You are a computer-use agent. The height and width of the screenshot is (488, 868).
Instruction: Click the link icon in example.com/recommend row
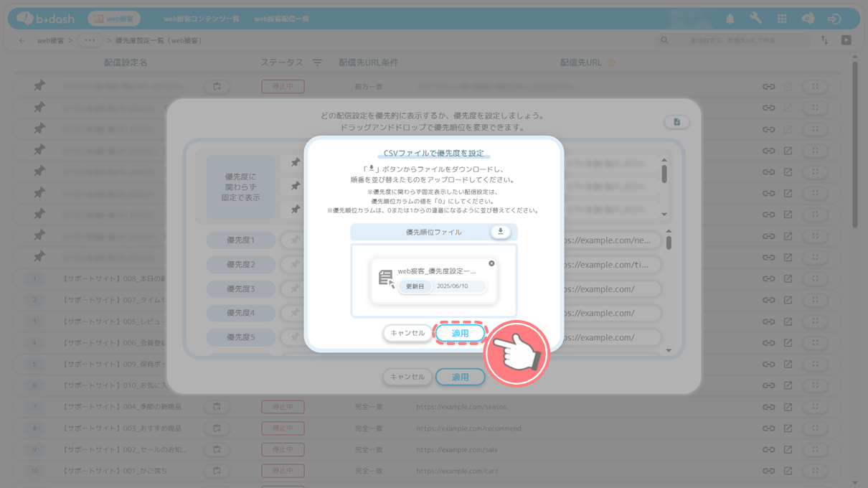click(768, 428)
